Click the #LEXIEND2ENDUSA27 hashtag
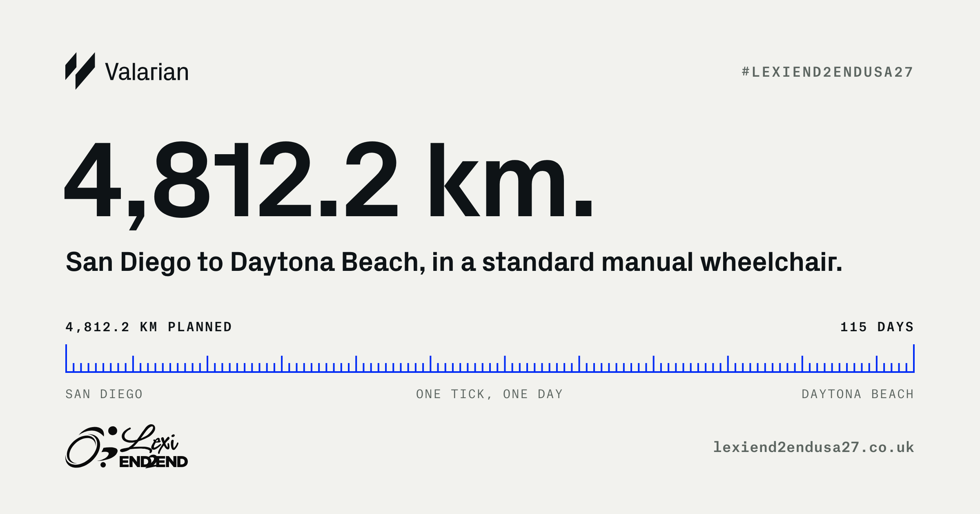 pos(828,72)
